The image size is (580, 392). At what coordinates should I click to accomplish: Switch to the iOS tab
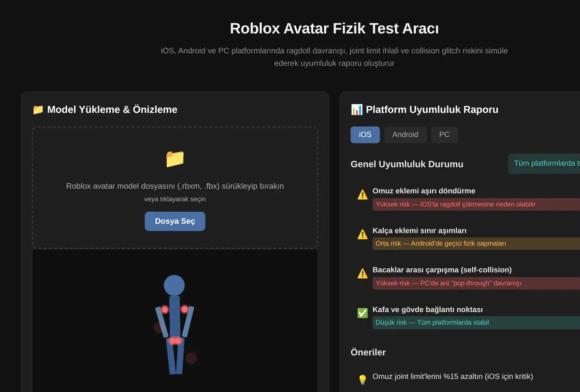[x=365, y=135]
